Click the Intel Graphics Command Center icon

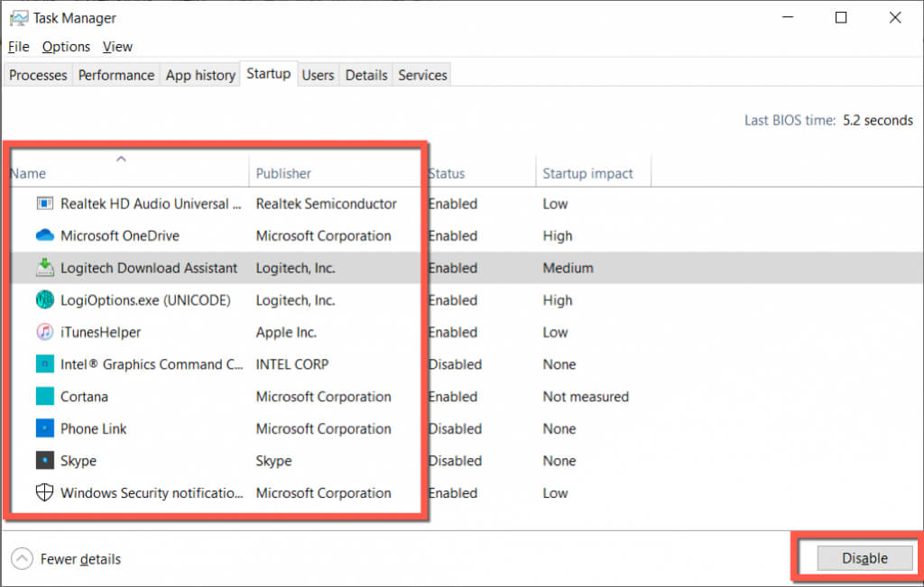45,364
